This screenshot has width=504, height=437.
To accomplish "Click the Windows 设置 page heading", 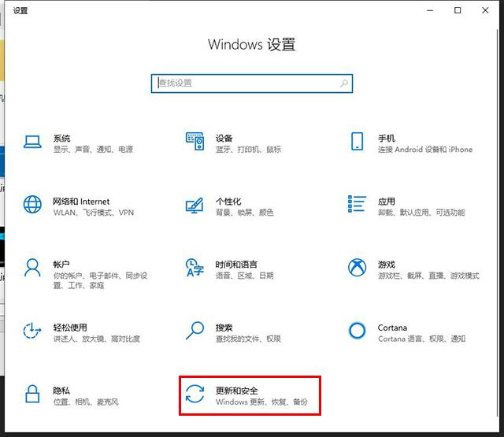I will (252, 44).
